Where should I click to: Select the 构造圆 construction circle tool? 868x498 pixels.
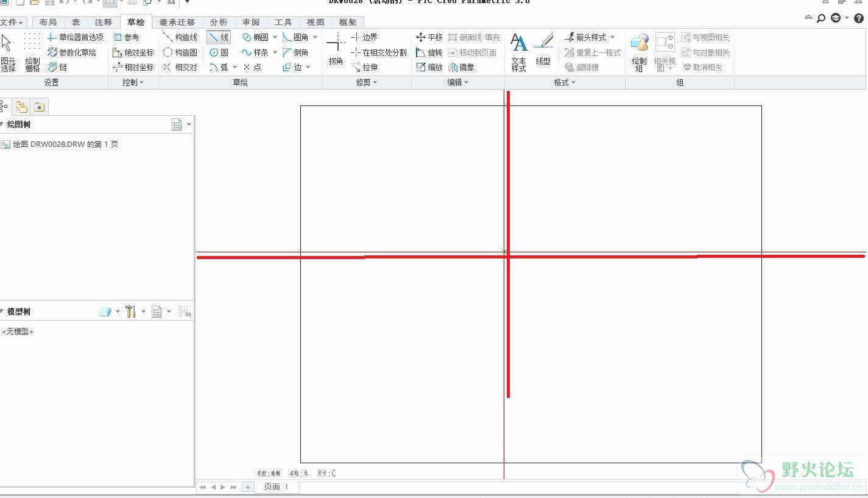(180, 52)
